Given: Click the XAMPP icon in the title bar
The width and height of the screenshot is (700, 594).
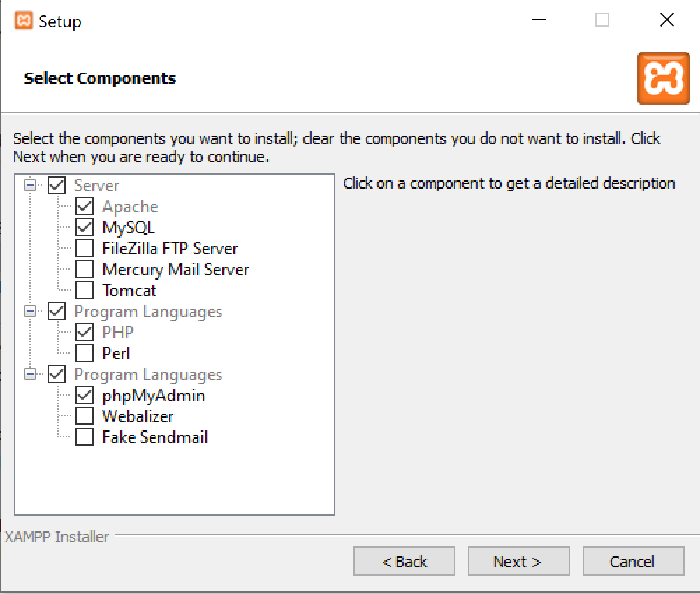Looking at the screenshot, I should point(24,21).
